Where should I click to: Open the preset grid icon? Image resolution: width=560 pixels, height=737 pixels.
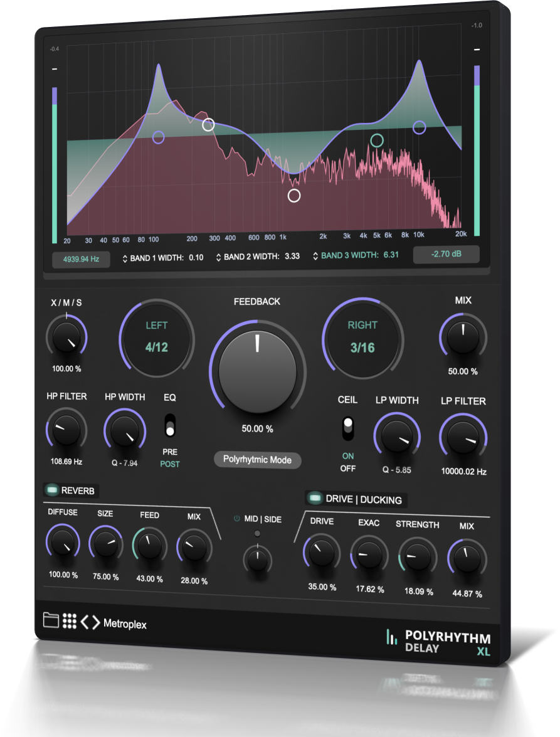click(70, 621)
